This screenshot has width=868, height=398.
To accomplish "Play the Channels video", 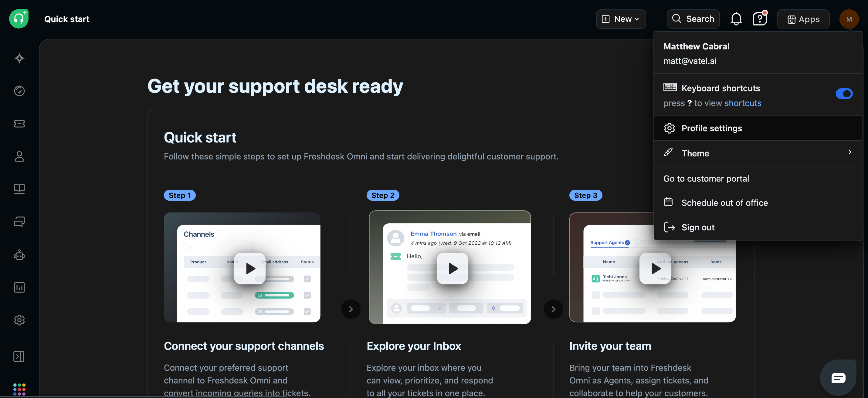I will 250,268.
